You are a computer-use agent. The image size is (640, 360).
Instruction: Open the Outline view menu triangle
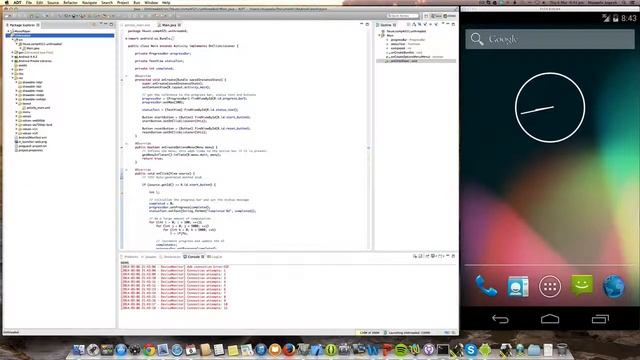(x=443, y=24)
